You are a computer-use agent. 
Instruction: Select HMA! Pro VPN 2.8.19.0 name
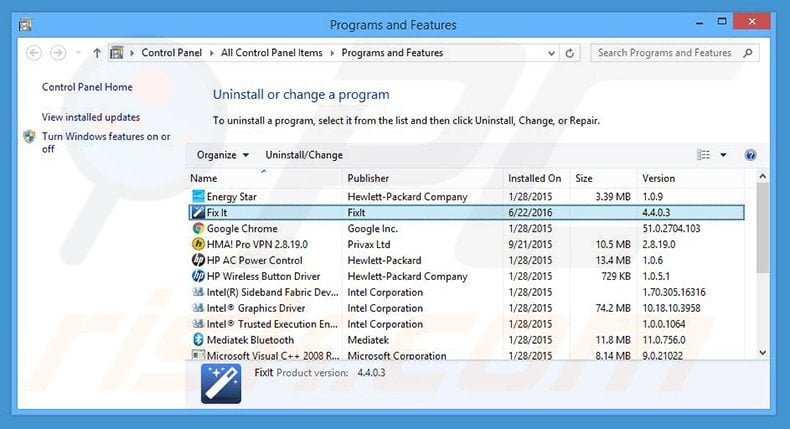(x=257, y=244)
